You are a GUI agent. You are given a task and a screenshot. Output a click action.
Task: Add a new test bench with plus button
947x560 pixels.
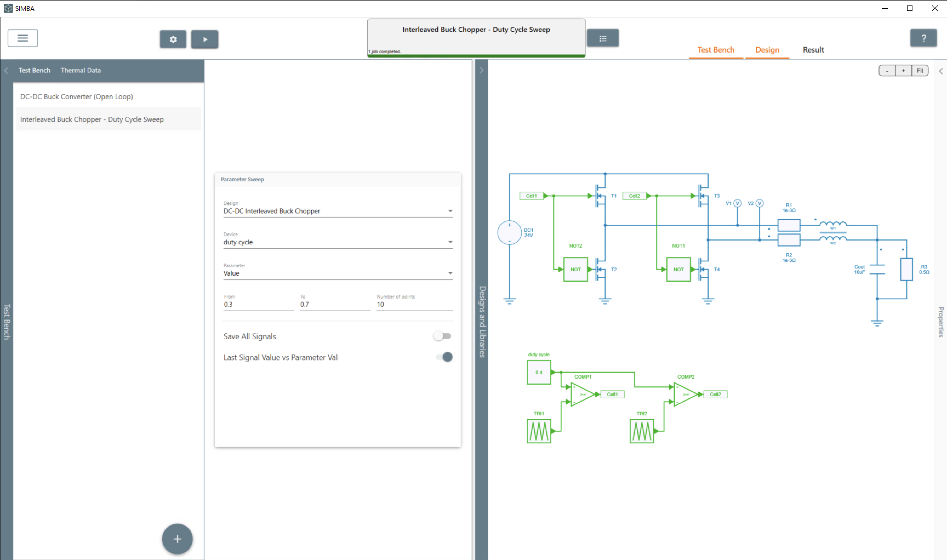[x=177, y=539]
